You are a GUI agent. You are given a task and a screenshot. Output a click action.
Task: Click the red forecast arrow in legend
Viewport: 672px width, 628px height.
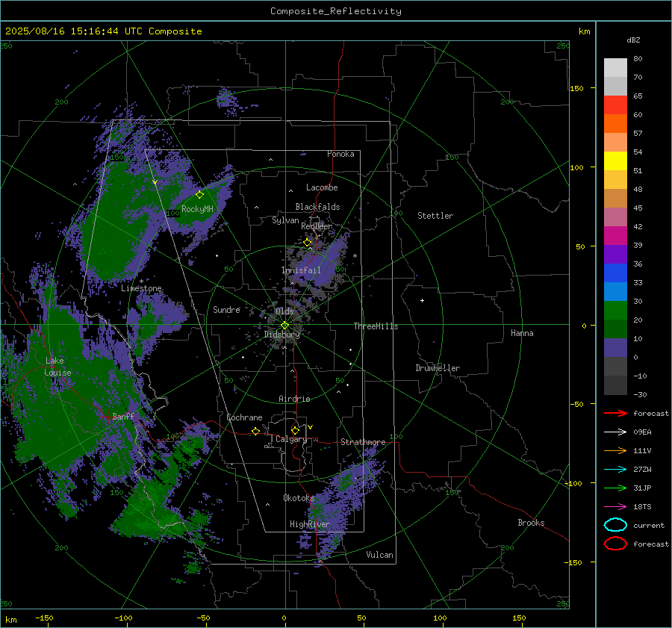[x=615, y=413]
